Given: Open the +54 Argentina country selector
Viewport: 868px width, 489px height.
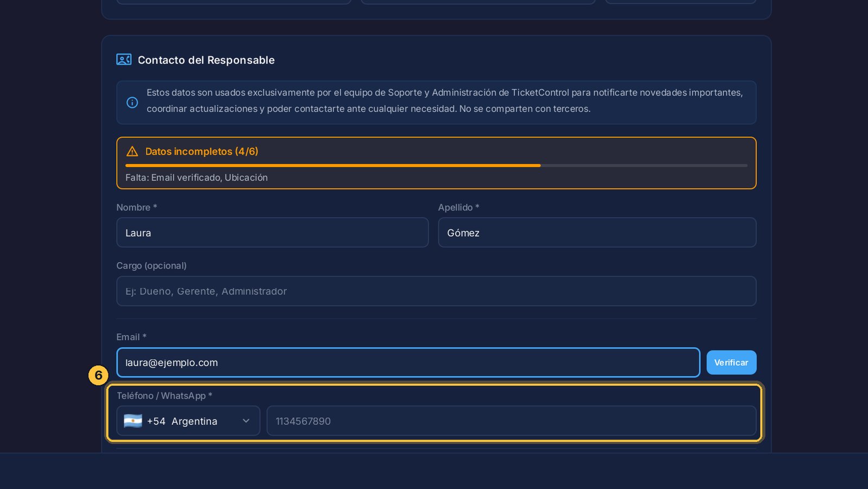Looking at the screenshot, I should click(188, 421).
